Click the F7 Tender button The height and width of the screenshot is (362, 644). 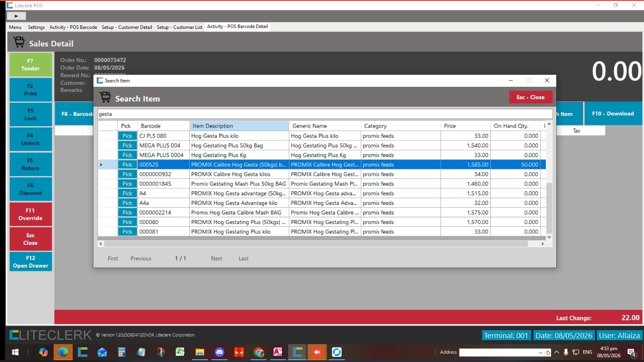point(30,65)
